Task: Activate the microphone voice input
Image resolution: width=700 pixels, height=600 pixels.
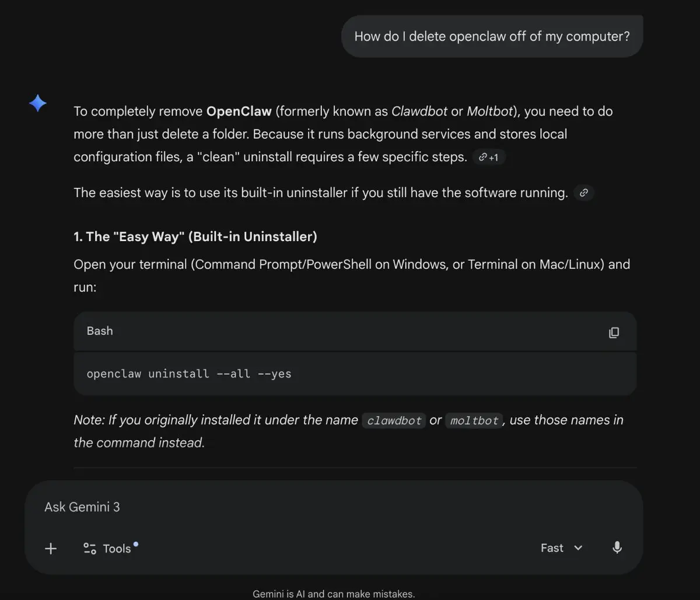Action: 617,547
